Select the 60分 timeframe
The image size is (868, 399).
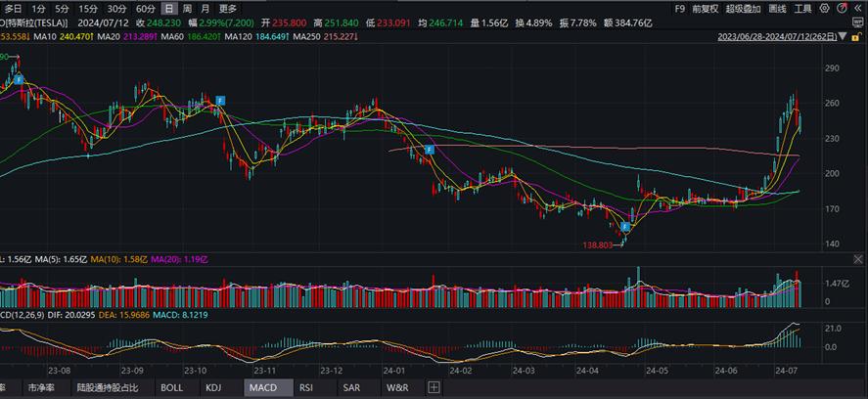[x=145, y=8]
